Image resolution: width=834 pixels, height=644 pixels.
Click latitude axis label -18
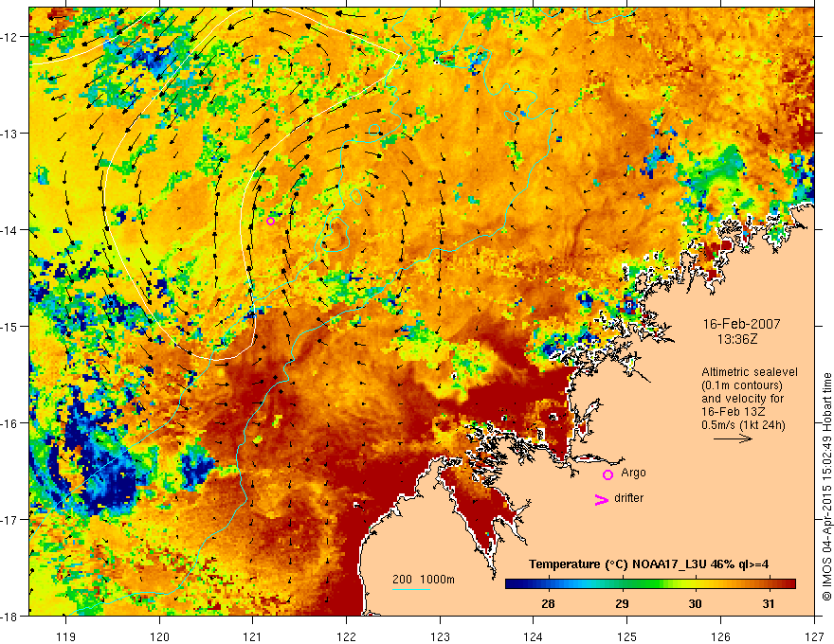pos(10,616)
